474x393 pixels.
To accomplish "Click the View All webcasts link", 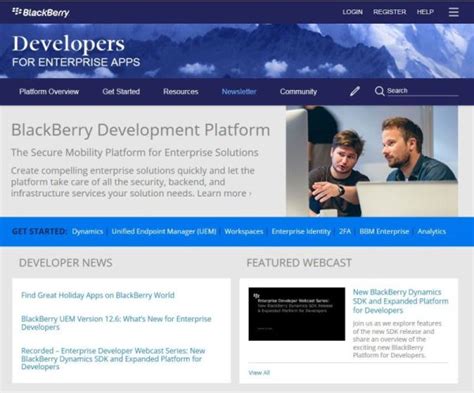I will coord(259,373).
